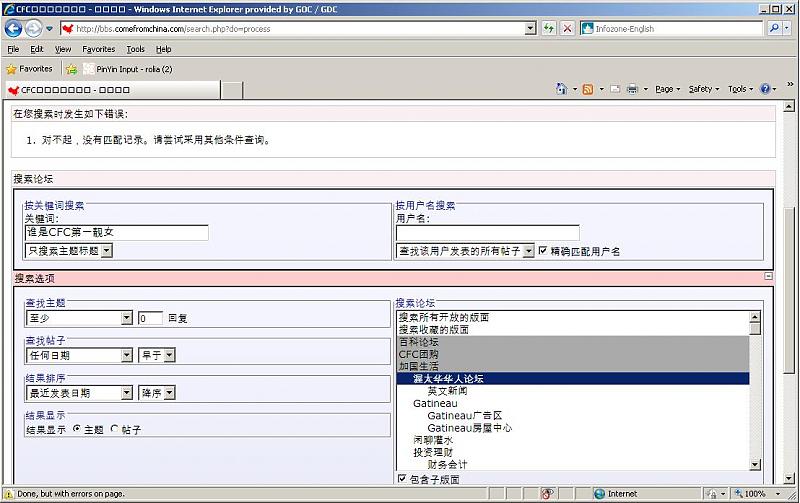The width and height of the screenshot is (800, 503).
Task: Expand the 降序 sort order dropdown
Action: pos(169,393)
